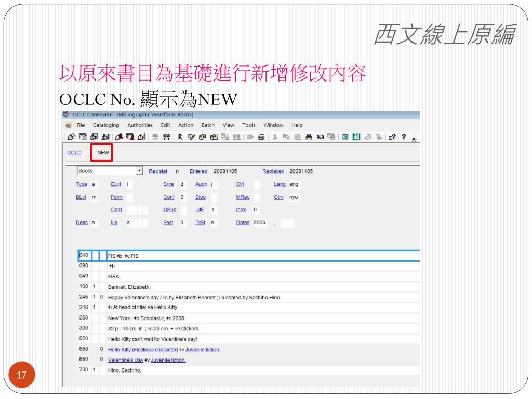
Task: Open the Action menu
Action: click(185, 125)
